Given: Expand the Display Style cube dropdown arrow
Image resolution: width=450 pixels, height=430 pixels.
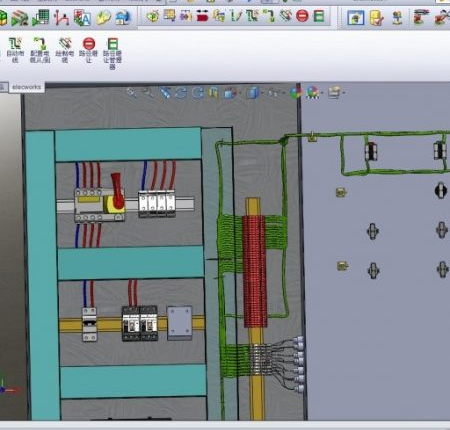Looking at the screenshot, I should click(262, 93).
